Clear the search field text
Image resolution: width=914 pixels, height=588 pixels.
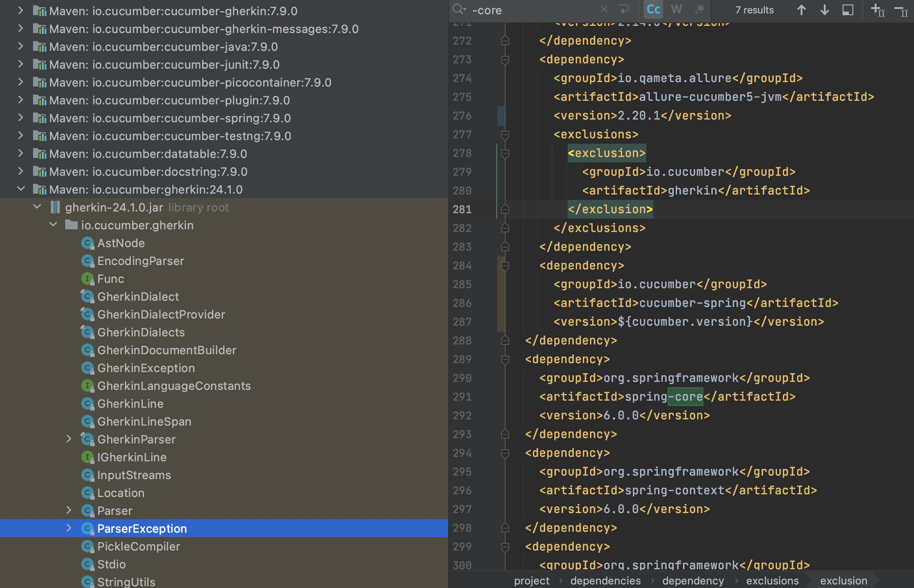(x=604, y=9)
